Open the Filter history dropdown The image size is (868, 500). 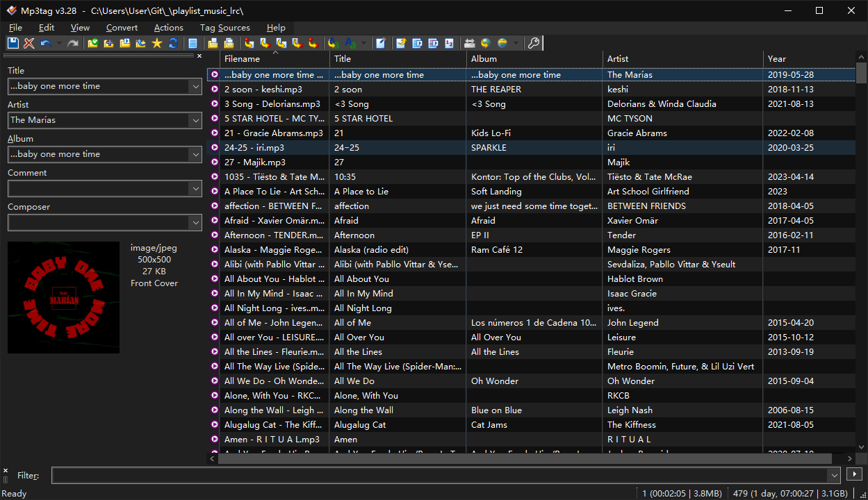click(x=834, y=475)
